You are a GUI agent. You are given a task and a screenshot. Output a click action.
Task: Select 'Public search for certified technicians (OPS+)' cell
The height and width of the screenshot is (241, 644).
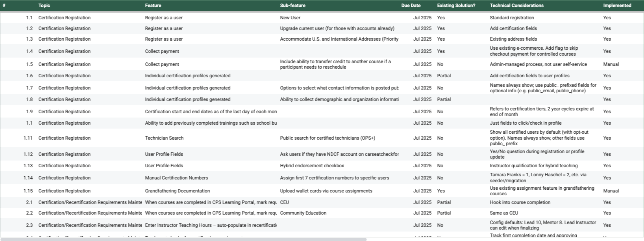[328, 138]
